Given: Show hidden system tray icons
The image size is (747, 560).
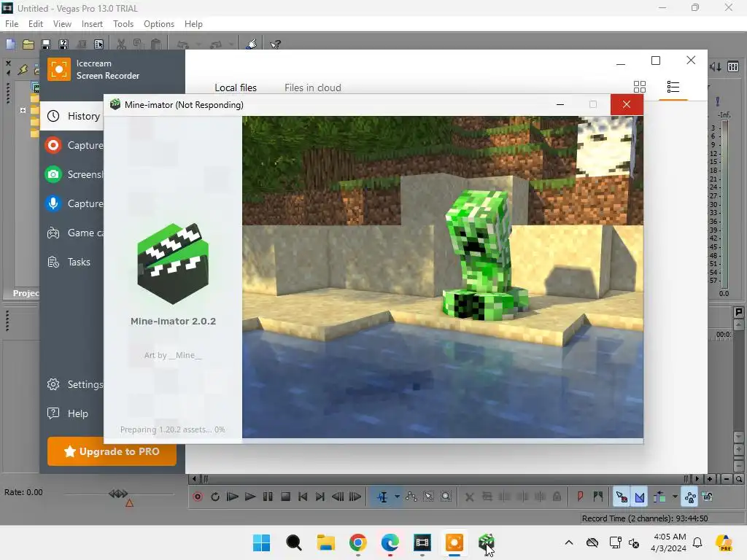Looking at the screenshot, I should (569, 542).
